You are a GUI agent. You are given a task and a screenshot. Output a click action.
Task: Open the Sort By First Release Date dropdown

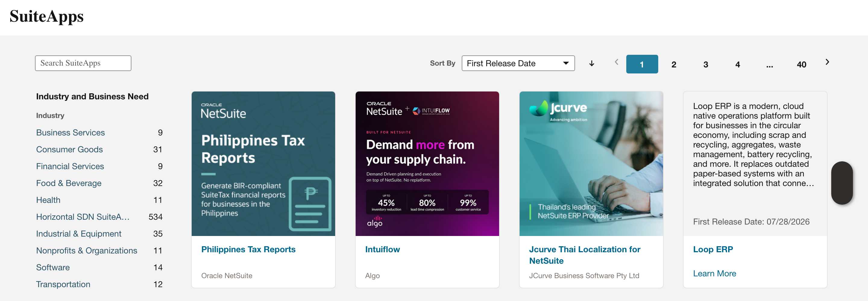click(x=518, y=63)
